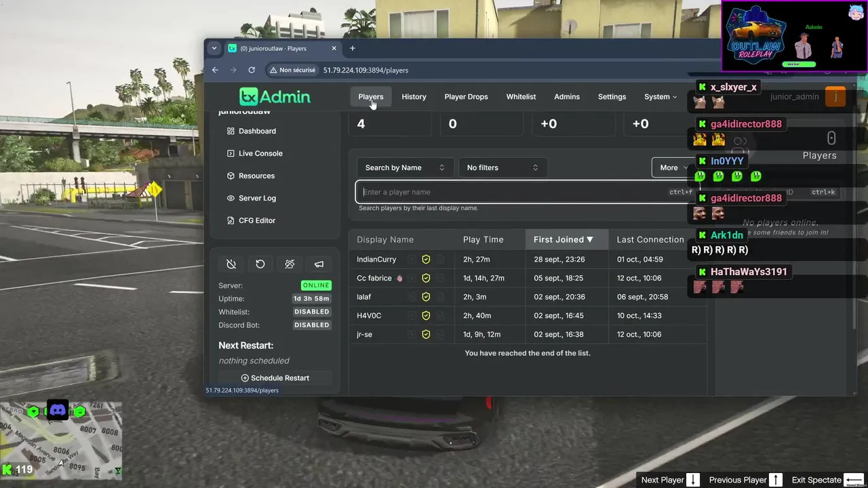Click the last connection '06 sept., 20:58'
This screenshot has width=868, height=488.
[x=642, y=297]
